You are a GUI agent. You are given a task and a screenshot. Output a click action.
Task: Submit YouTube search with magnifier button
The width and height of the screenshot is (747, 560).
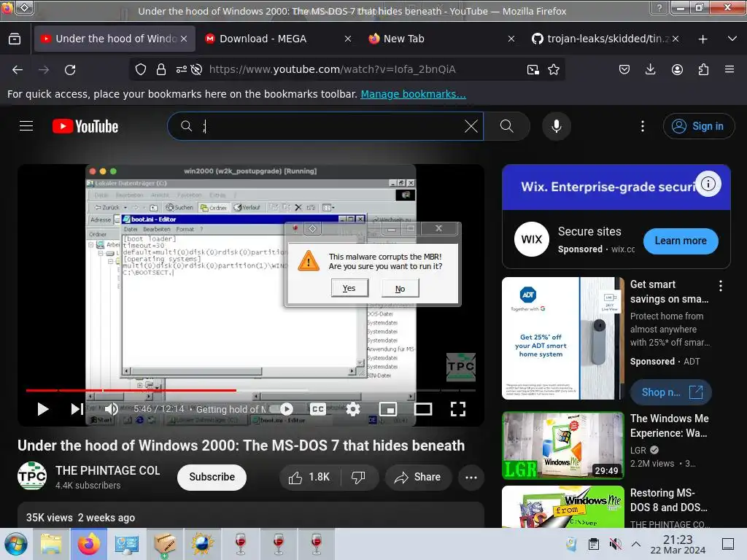(x=507, y=126)
